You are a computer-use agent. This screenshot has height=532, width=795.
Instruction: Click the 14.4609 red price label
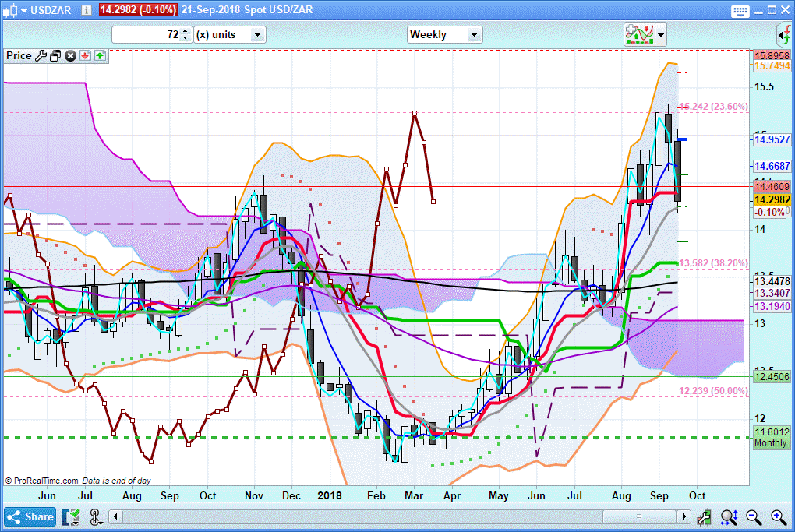click(772, 186)
